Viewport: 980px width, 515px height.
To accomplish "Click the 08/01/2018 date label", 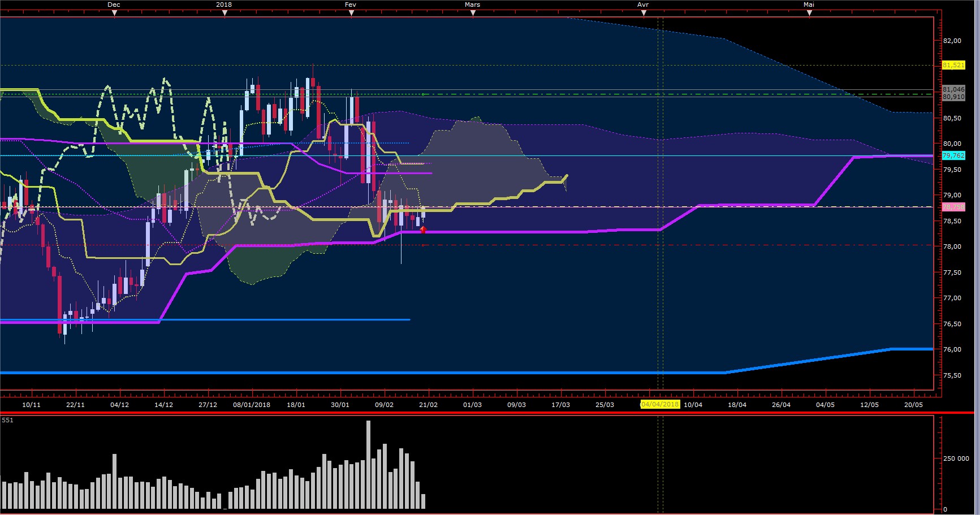I will (x=252, y=404).
